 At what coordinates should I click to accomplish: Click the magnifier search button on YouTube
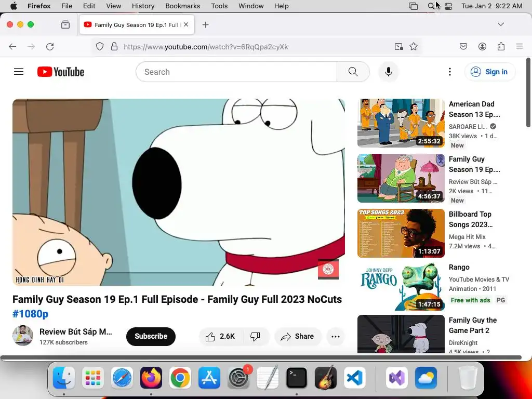click(x=353, y=72)
